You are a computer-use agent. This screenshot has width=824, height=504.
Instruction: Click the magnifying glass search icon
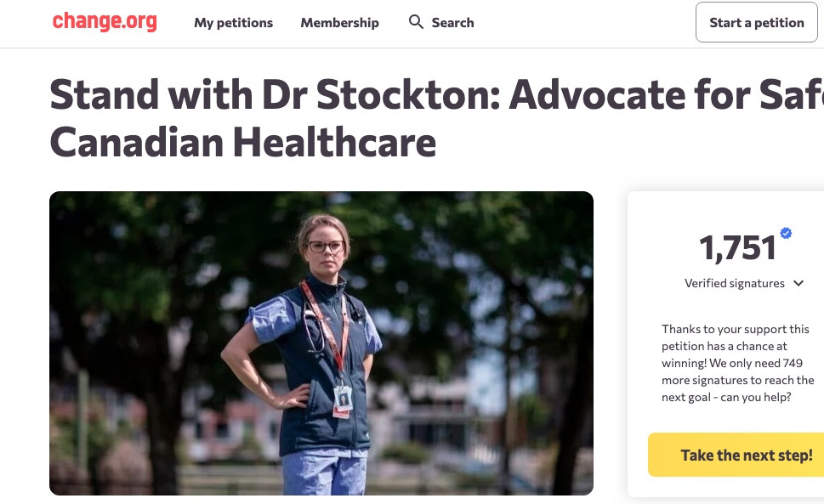pos(416,22)
